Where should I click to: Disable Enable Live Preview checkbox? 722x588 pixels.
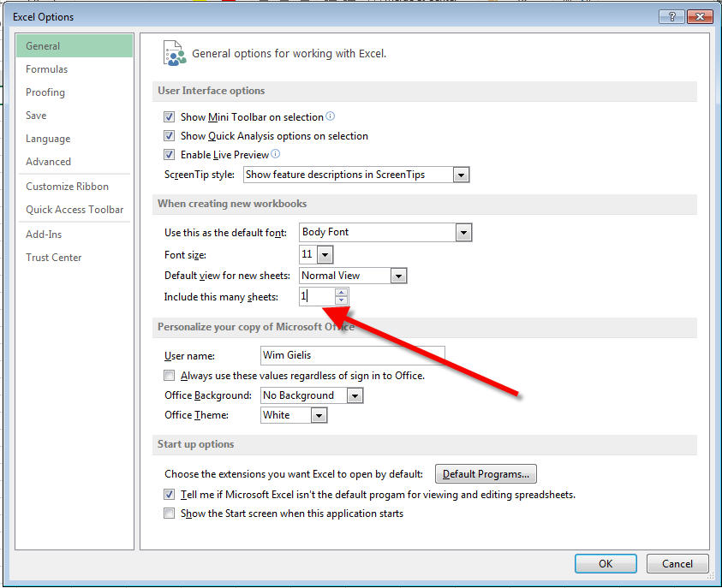[169, 155]
